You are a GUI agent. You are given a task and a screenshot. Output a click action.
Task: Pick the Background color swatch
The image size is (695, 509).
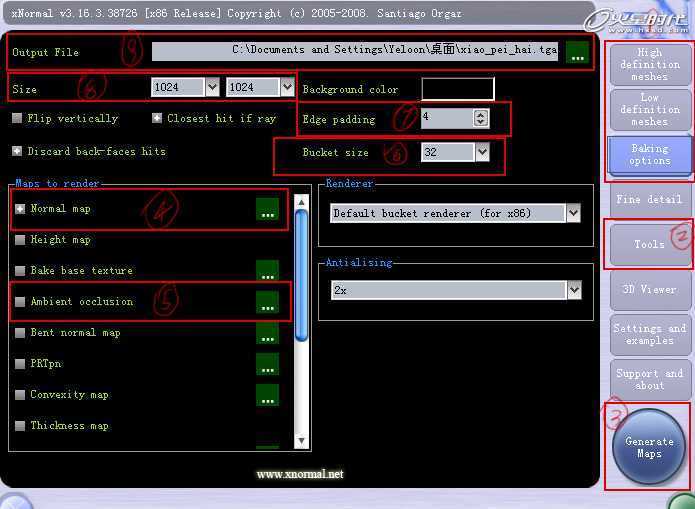point(458,89)
